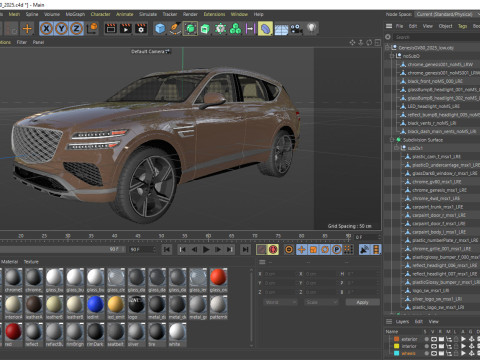Screen dimensions: 480x360
Task: Jump to the animation start frame
Action: 167,249
